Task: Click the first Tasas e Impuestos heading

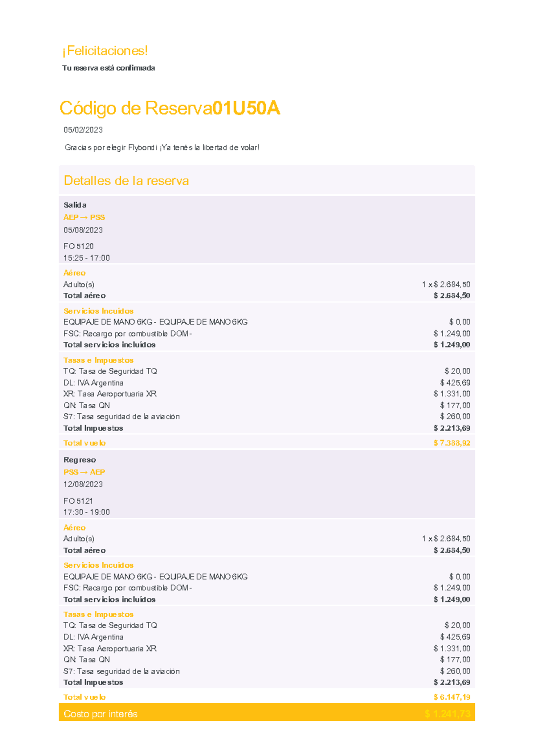Action: point(98,360)
